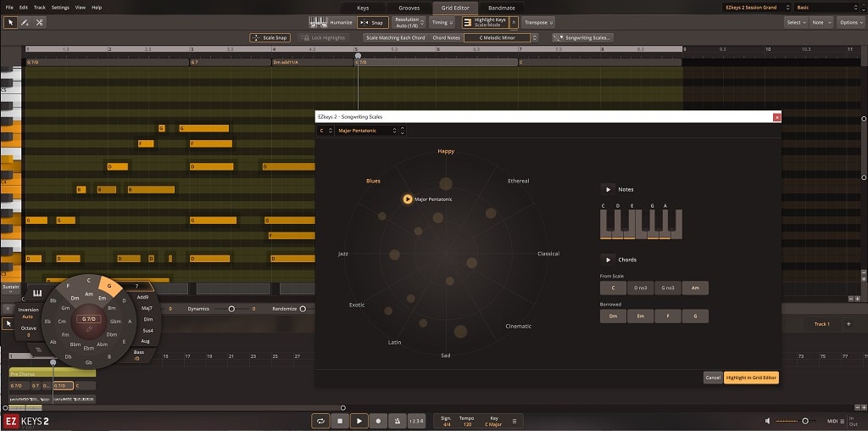Click the Humanize piano keys icon

(318, 22)
